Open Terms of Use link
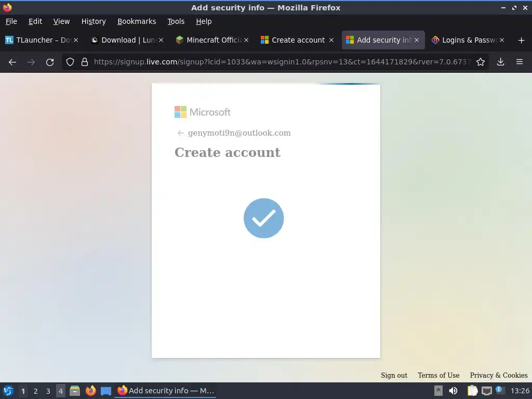The image size is (532, 399). [x=438, y=375]
